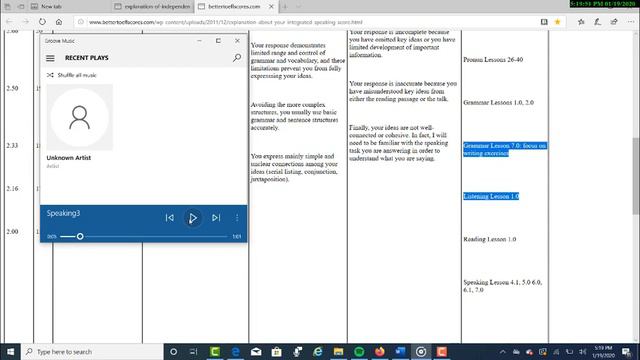Viewport: 640px width, 360px height.
Task: Open browser settings and more menu
Action: tap(631, 22)
